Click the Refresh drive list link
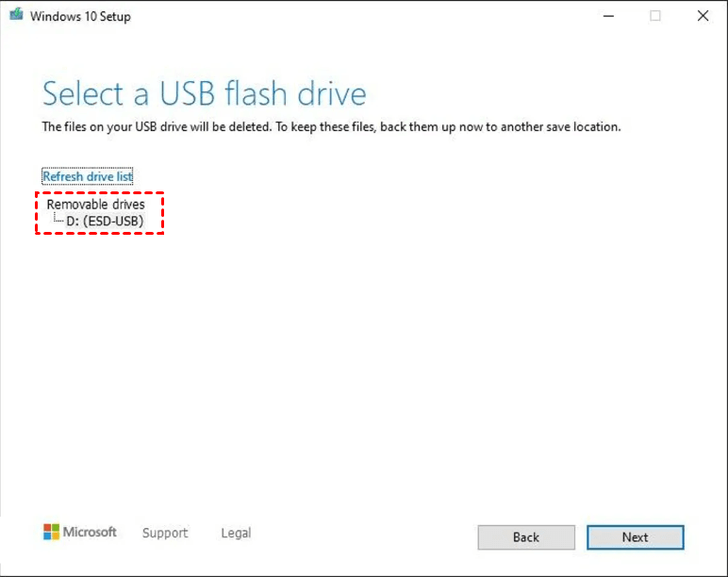 (88, 176)
